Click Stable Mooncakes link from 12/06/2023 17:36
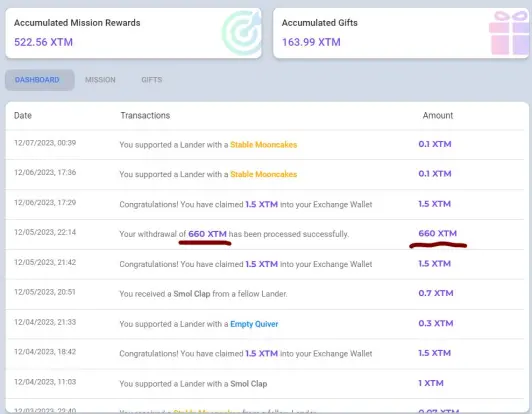The image size is (532, 414). coord(264,174)
